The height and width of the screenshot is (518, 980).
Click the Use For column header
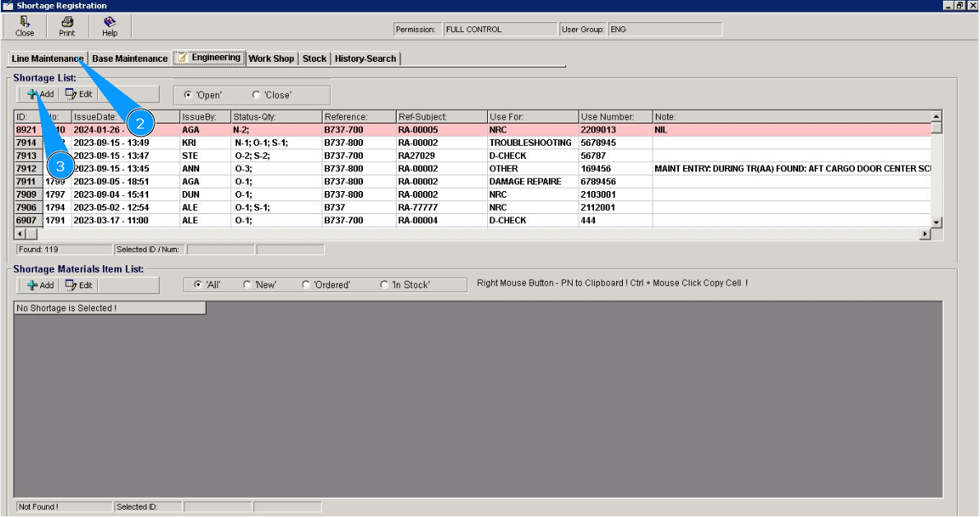point(533,117)
